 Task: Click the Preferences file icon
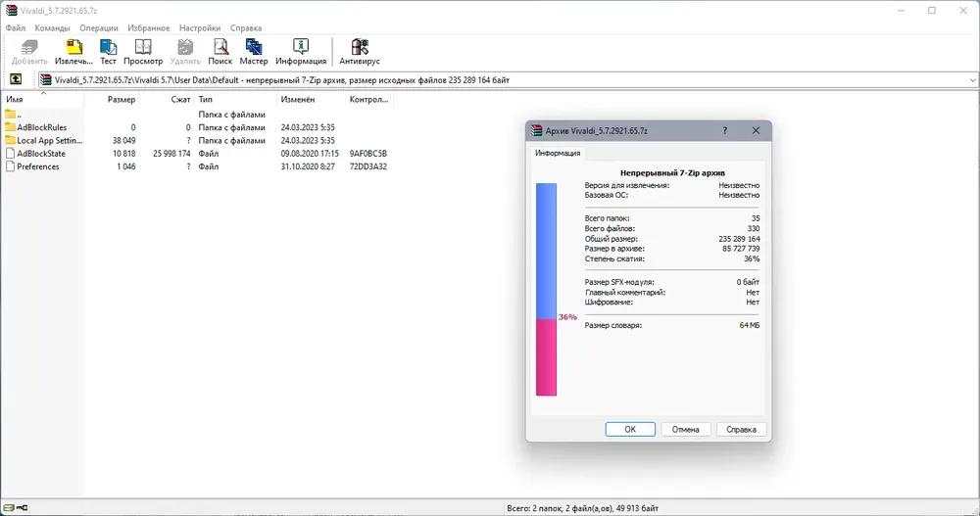point(10,166)
